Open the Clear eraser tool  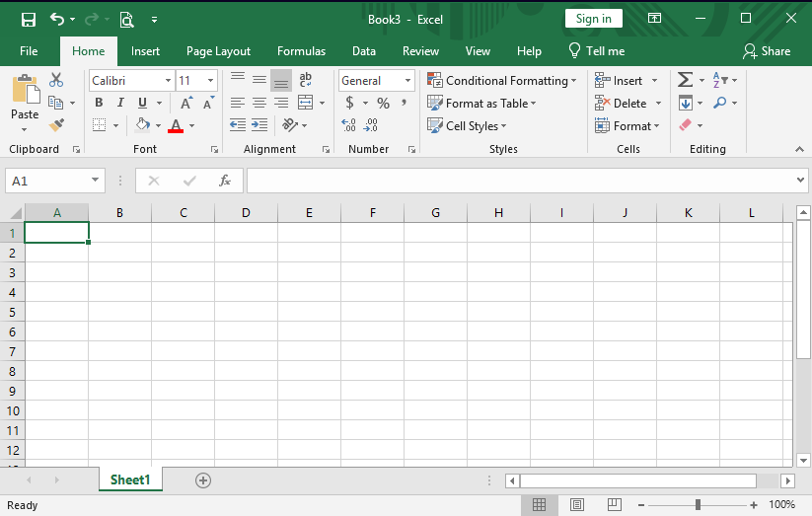(x=685, y=125)
